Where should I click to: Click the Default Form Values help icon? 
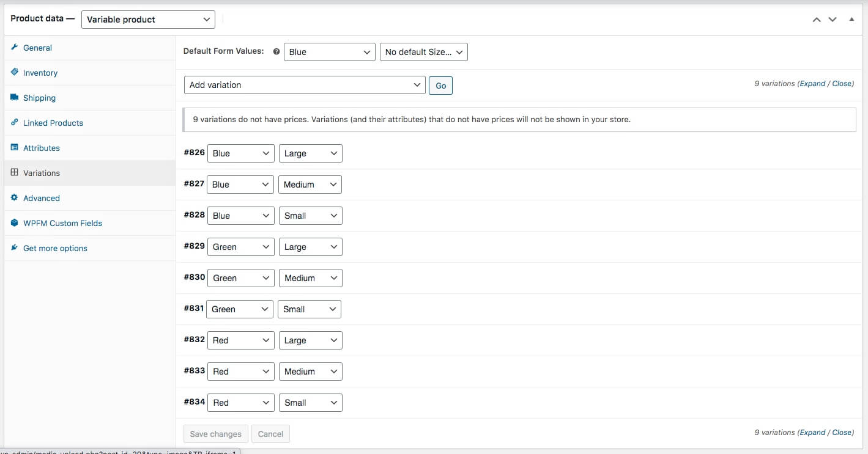coord(276,52)
